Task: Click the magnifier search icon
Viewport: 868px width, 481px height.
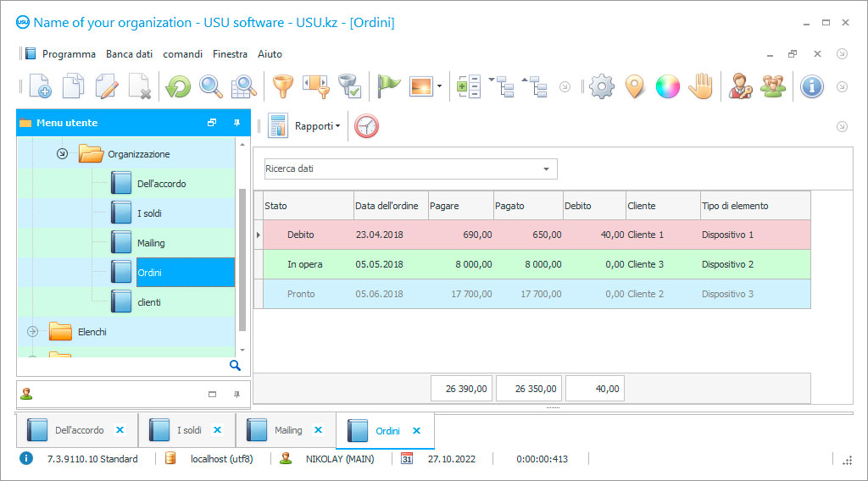Action: pyautogui.click(x=211, y=86)
